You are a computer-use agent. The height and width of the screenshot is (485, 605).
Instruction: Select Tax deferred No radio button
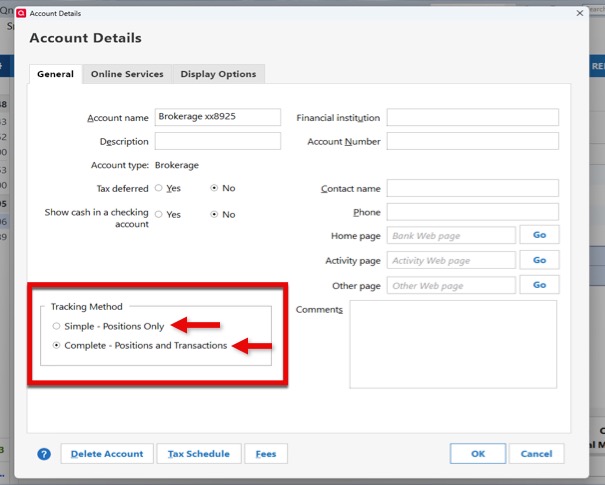point(214,188)
